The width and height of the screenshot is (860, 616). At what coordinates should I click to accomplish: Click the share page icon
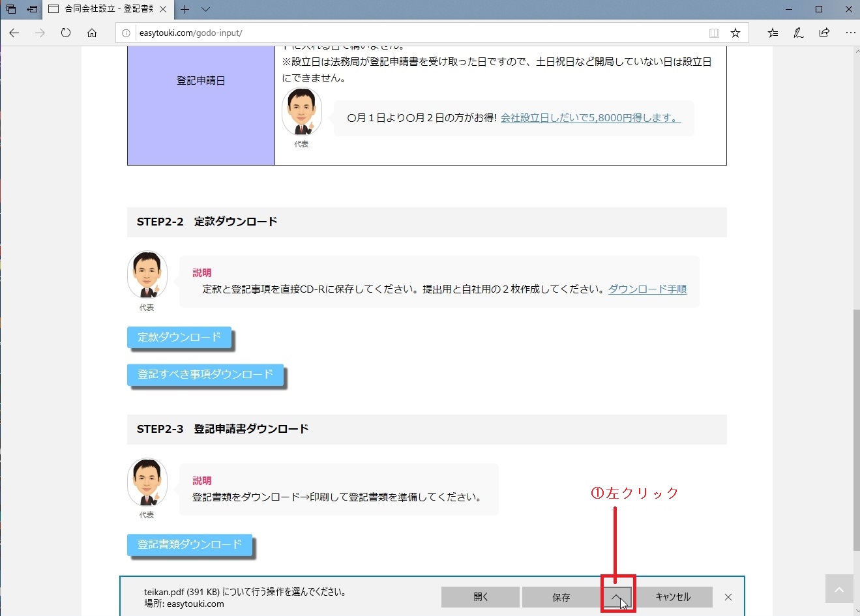tap(825, 33)
